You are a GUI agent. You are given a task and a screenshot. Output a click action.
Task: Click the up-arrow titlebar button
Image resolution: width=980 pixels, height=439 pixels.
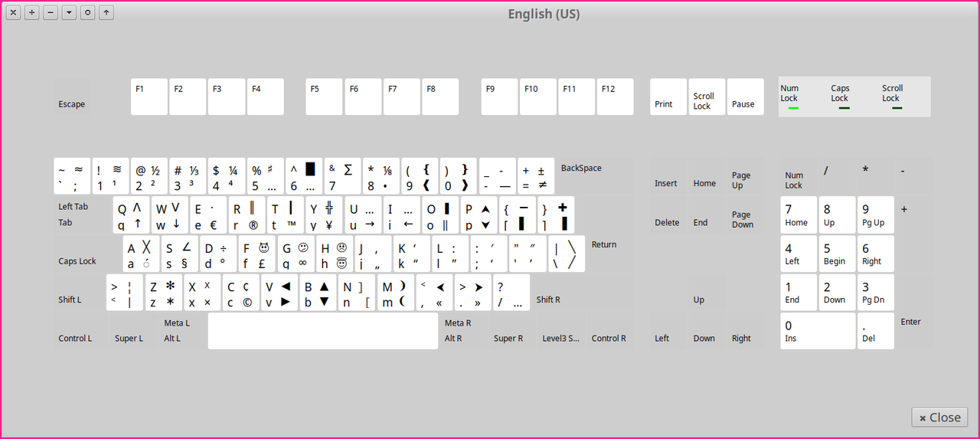point(106,12)
